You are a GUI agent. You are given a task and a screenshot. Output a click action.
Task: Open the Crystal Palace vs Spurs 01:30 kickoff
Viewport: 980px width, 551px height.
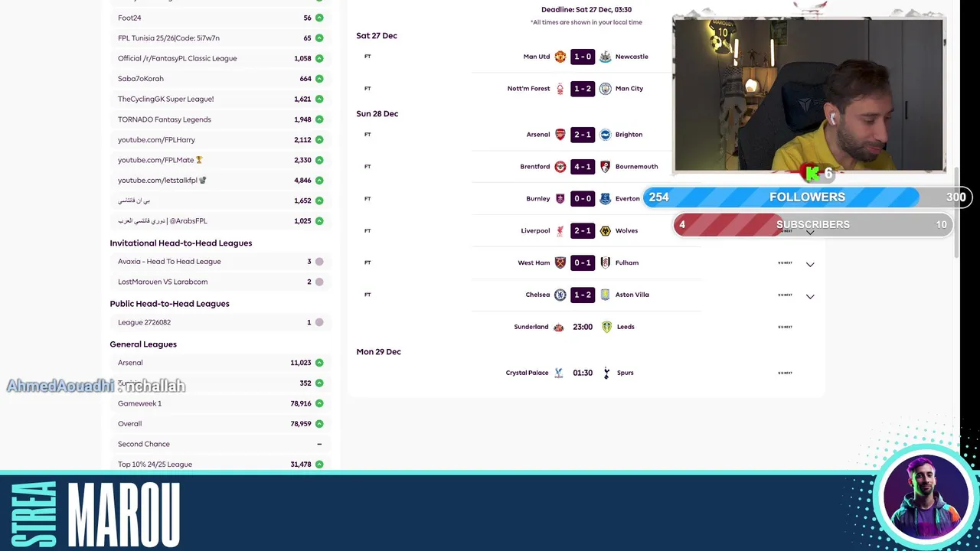pyautogui.click(x=583, y=373)
